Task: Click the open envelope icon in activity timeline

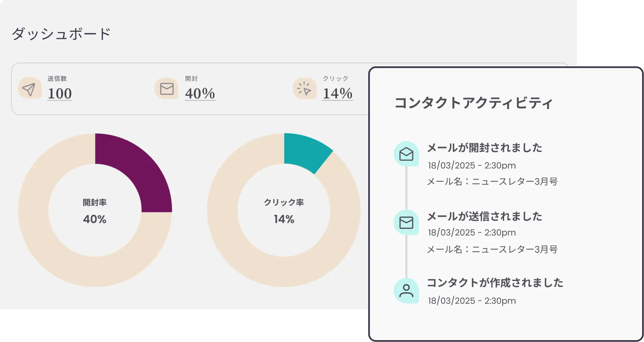Action: click(406, 154)
